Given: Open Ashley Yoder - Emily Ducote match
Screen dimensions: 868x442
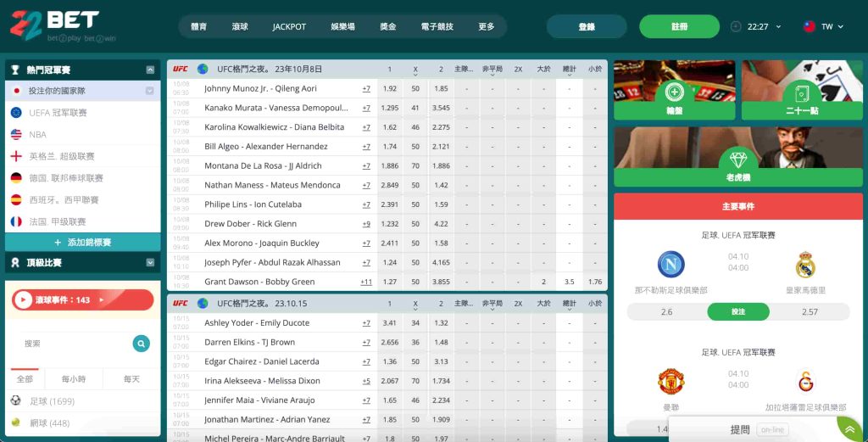Looking at the screenshot, I should pyautogui.click(x=257, y=323).
